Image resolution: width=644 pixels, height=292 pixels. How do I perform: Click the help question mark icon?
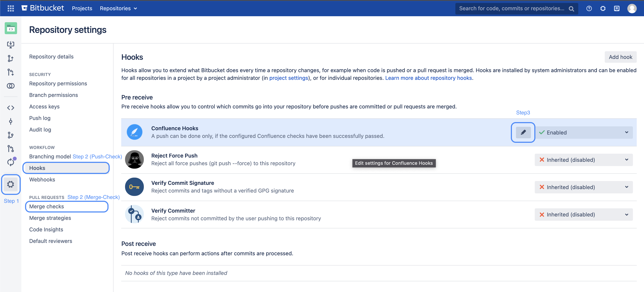pyautogui.click(x=589, y=8)
